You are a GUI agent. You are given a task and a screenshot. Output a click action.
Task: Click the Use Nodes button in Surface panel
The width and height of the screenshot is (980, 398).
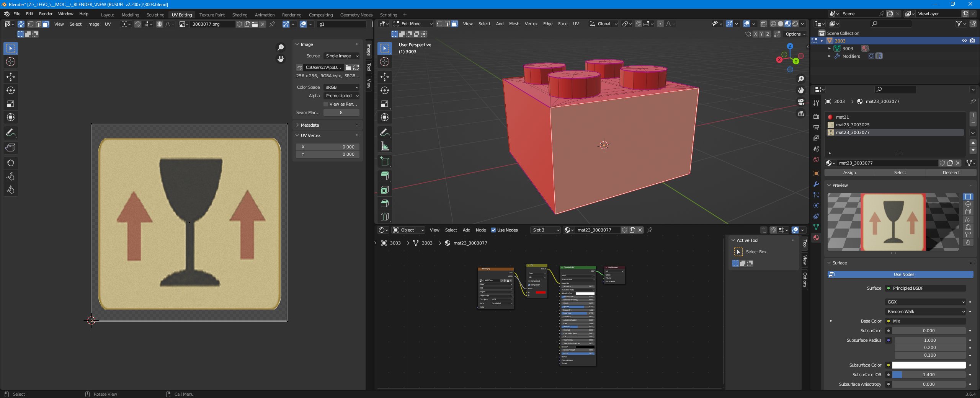coord(900,274)
